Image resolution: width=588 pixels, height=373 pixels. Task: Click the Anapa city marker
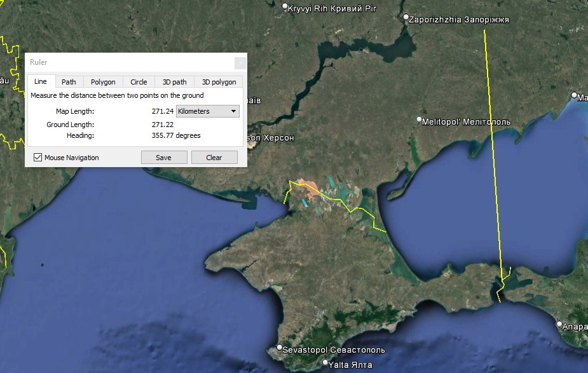[559, 324]
